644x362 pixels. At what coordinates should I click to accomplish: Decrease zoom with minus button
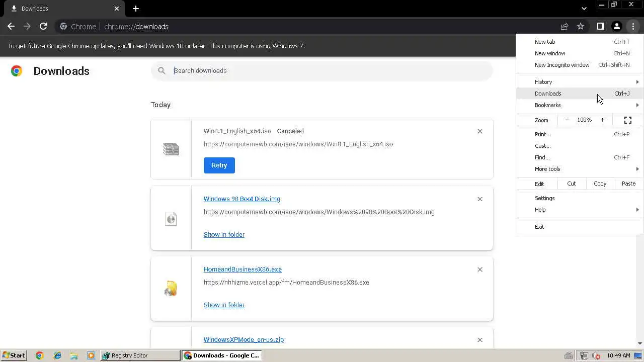567,120
